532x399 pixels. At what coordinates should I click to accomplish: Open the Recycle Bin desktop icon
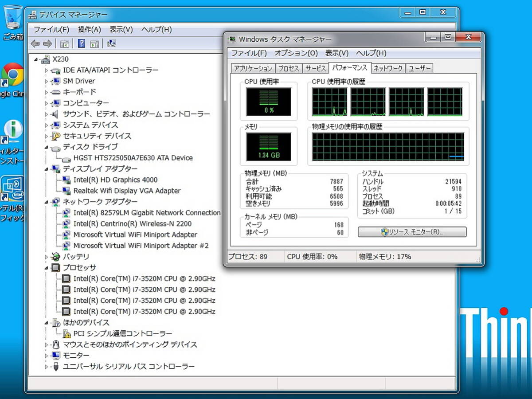(12, 22)
